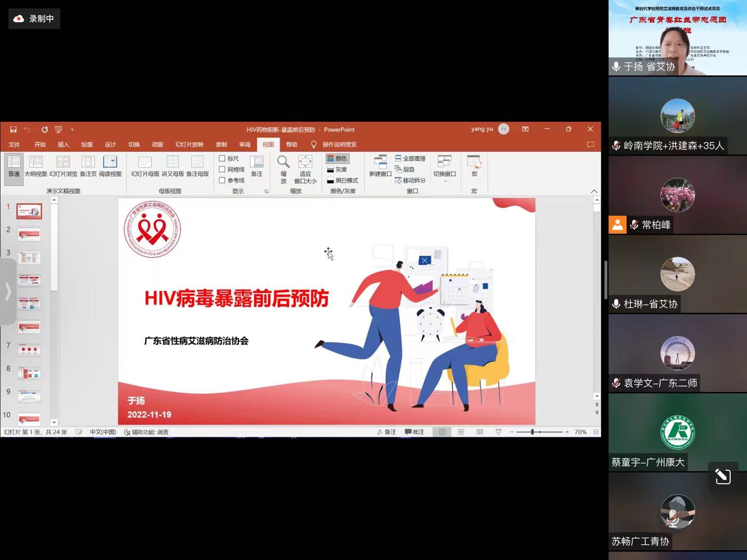Click 备注 notes button in status bar

386,432
